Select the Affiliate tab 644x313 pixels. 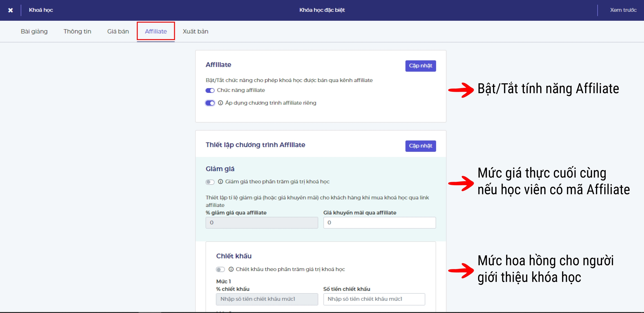pos(156,31)
